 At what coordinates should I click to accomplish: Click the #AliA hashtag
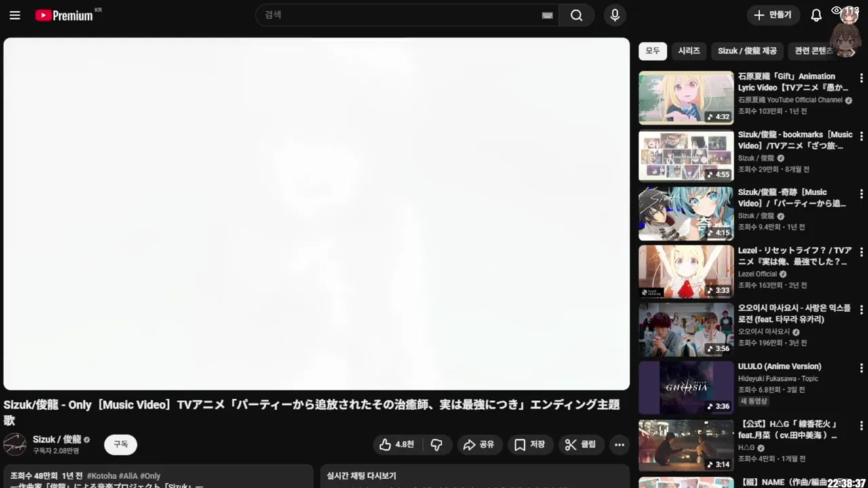[128, 476]
